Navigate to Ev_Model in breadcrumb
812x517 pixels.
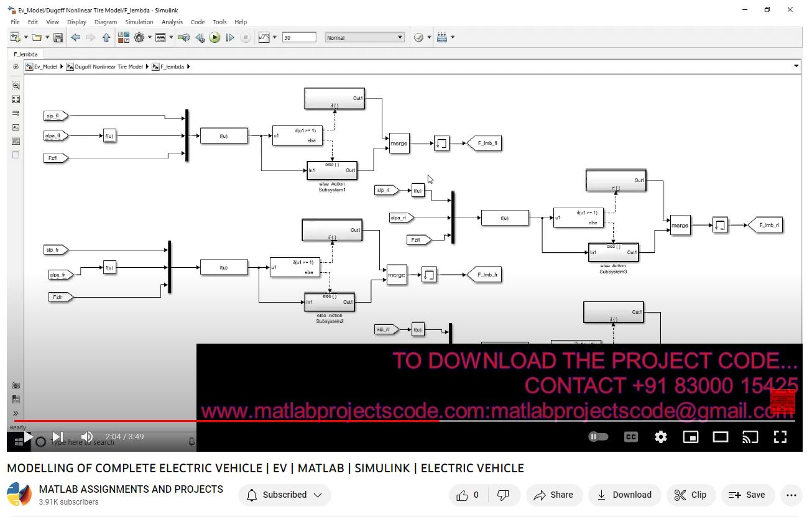(45, 66)
